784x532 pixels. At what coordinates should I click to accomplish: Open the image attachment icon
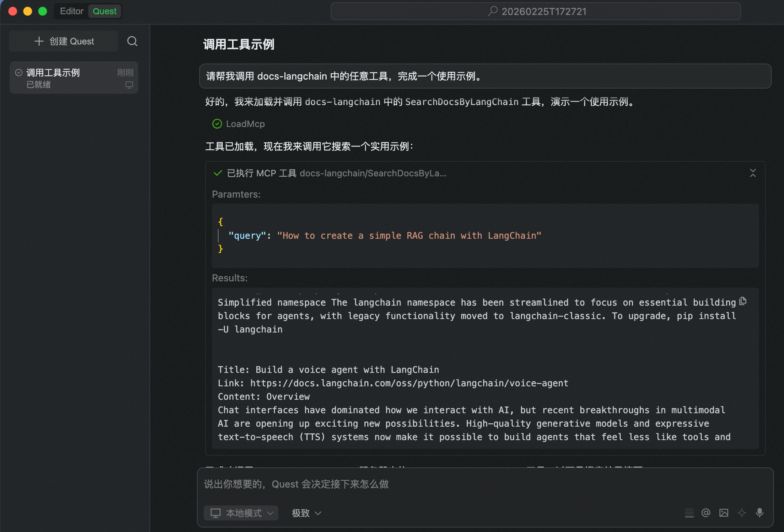coord(724,513)
